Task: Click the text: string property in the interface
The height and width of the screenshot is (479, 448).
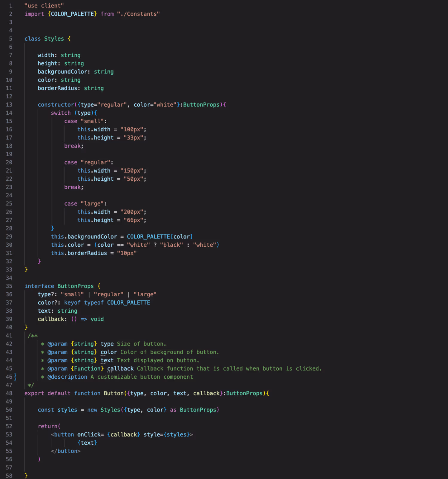Action: 57,311
